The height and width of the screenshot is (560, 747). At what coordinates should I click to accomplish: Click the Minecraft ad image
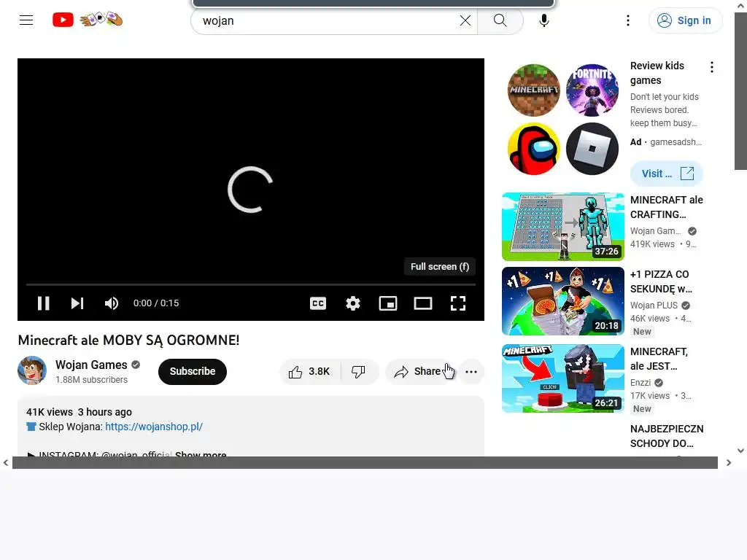pos(533,90)
